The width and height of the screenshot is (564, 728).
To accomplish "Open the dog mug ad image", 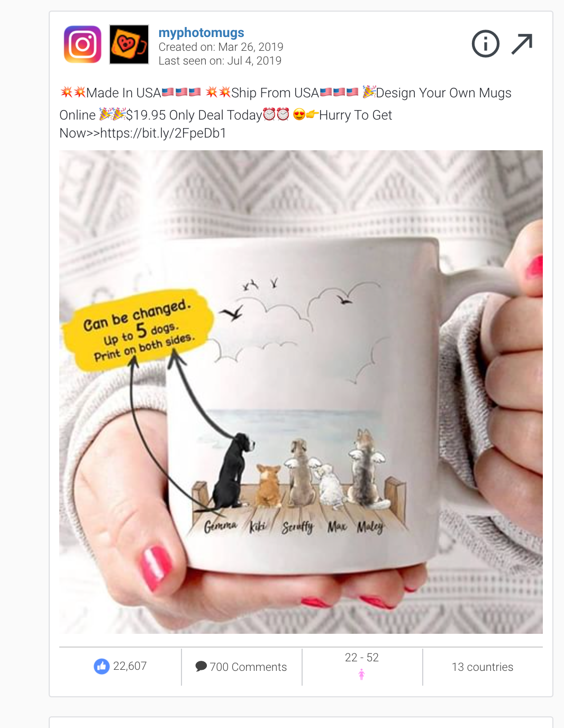I will click(x=301, y=392).
